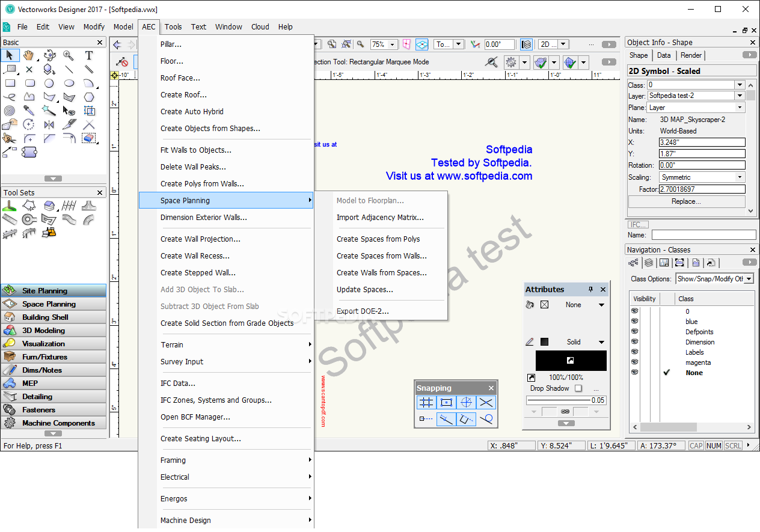Open the 75% zoom dropdown

coord(392,44)
